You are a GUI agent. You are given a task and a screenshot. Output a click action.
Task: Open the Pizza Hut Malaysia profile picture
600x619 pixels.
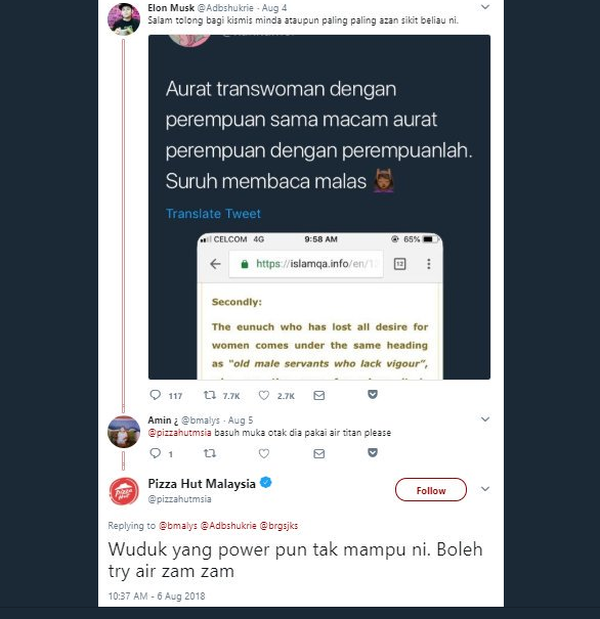[x=124, y=491]
